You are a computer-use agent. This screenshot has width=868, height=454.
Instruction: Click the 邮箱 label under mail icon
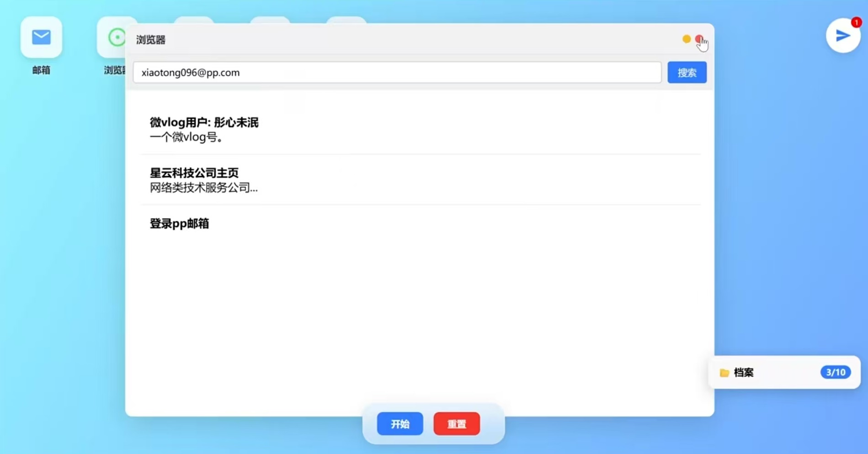pyautogui.click(x=41, y=70)
